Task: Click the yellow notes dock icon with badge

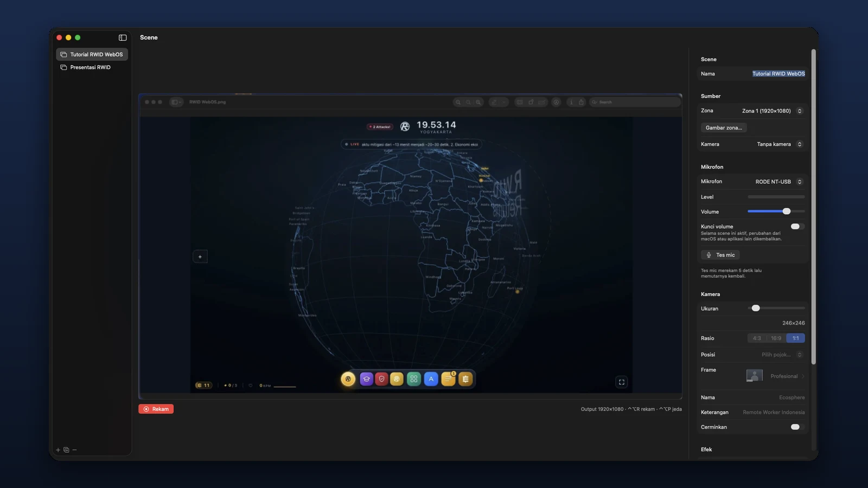Action: [448, 379]
